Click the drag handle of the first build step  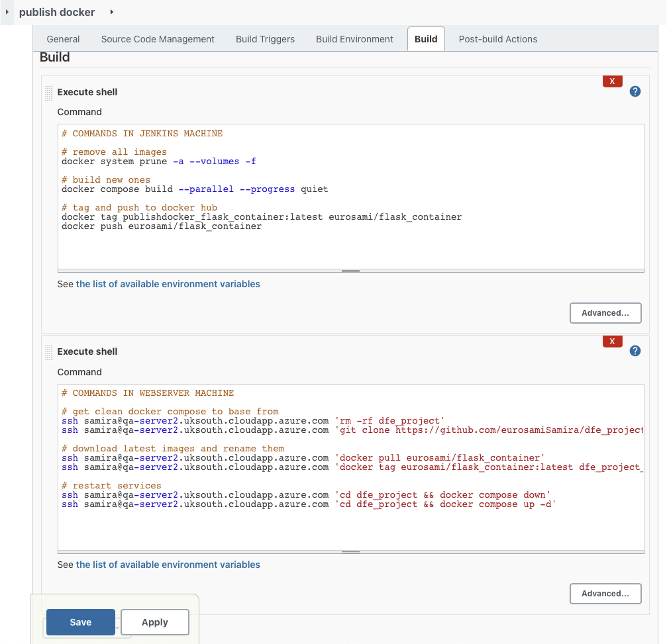click(48, 93)
